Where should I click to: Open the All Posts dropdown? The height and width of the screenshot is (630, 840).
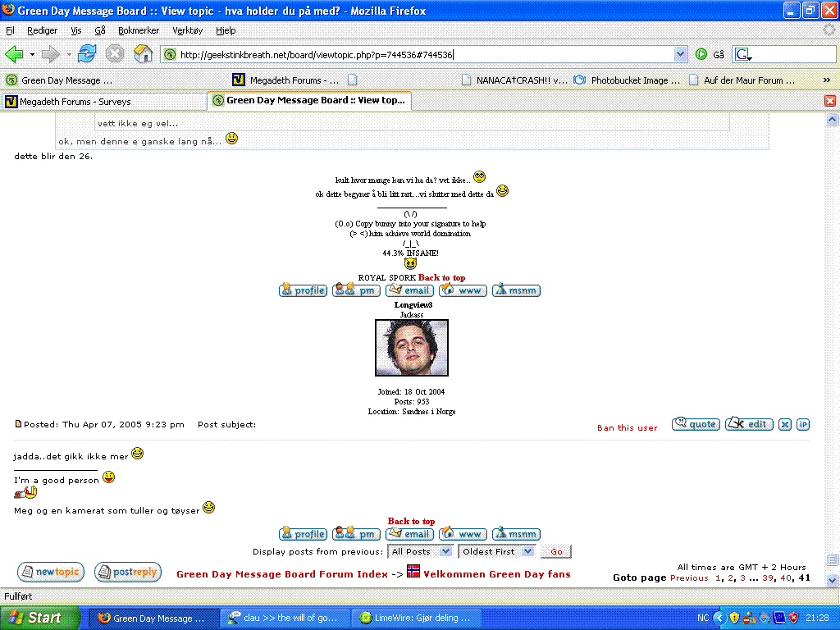click(421, 551)
